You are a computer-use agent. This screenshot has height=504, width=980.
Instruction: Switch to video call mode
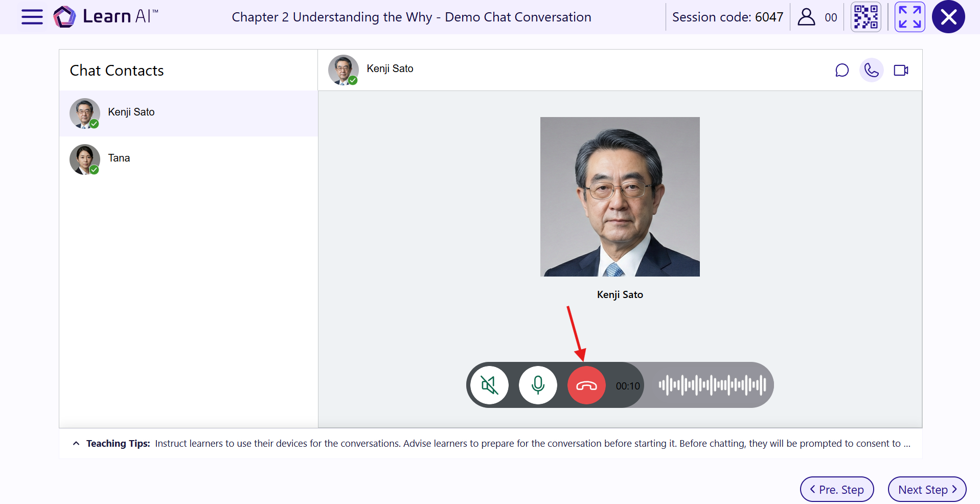[x=901, y=70]
